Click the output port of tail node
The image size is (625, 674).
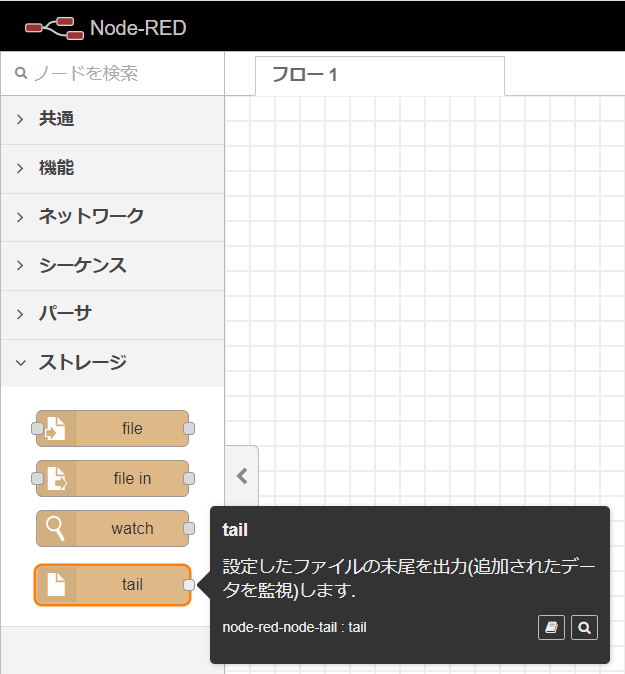pos(189,585)
